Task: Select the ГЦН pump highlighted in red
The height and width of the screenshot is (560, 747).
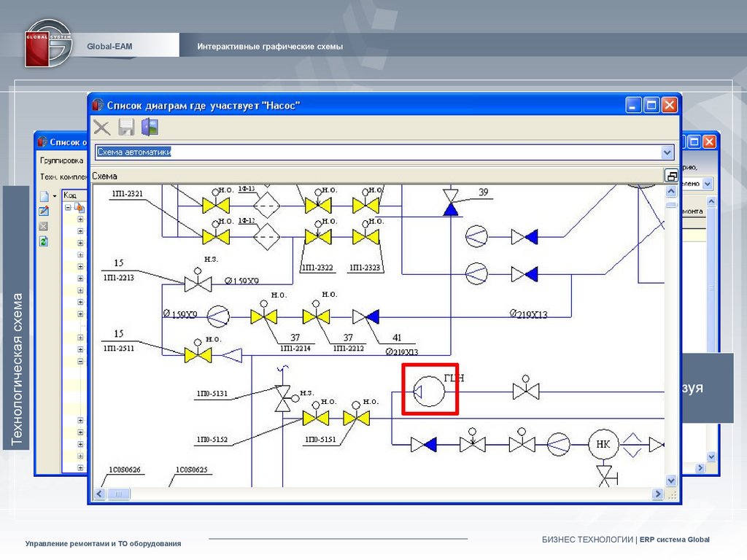Action: 430,390
